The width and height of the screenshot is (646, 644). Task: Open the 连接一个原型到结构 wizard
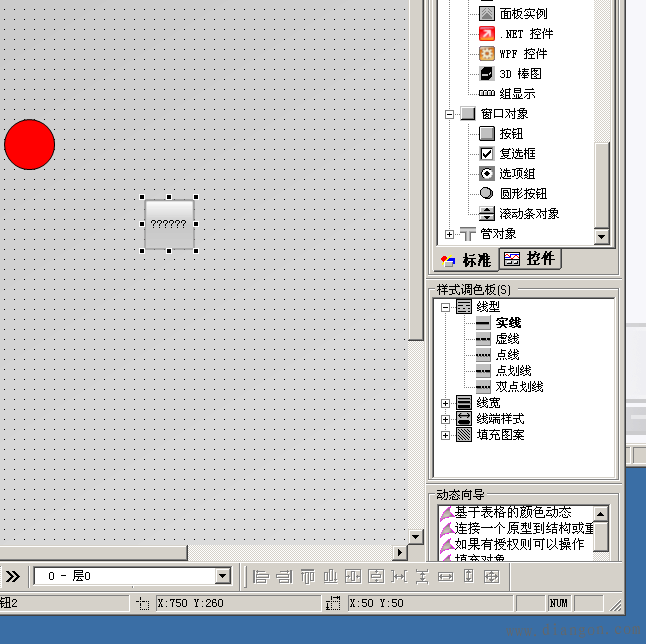516,529
